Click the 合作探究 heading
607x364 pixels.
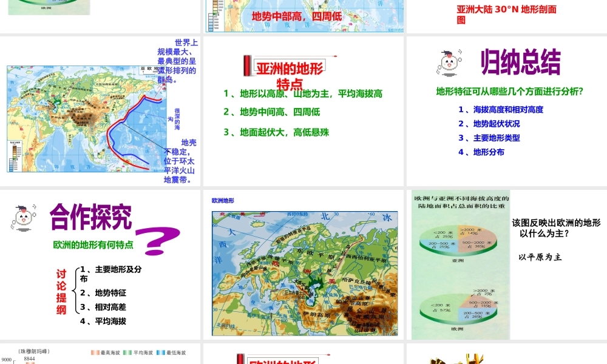91,217
